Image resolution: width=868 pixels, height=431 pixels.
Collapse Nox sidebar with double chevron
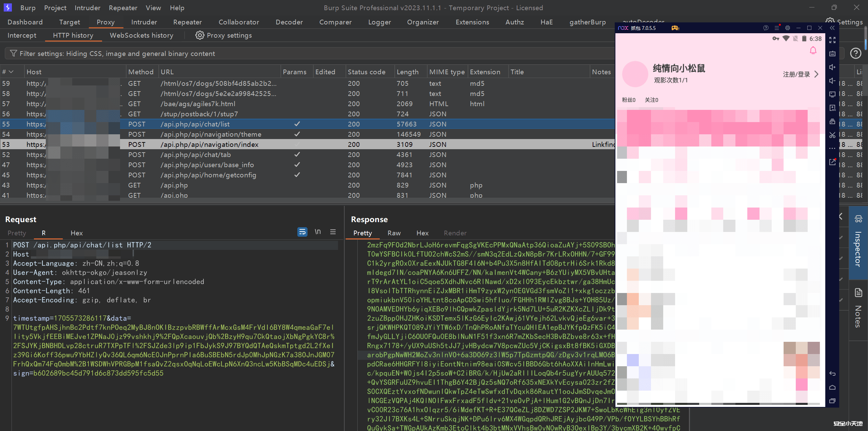[832, 28]
